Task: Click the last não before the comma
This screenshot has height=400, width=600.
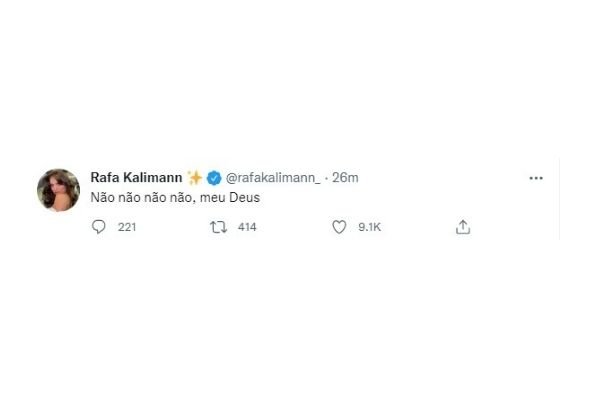Action: (x=180, y=198)
